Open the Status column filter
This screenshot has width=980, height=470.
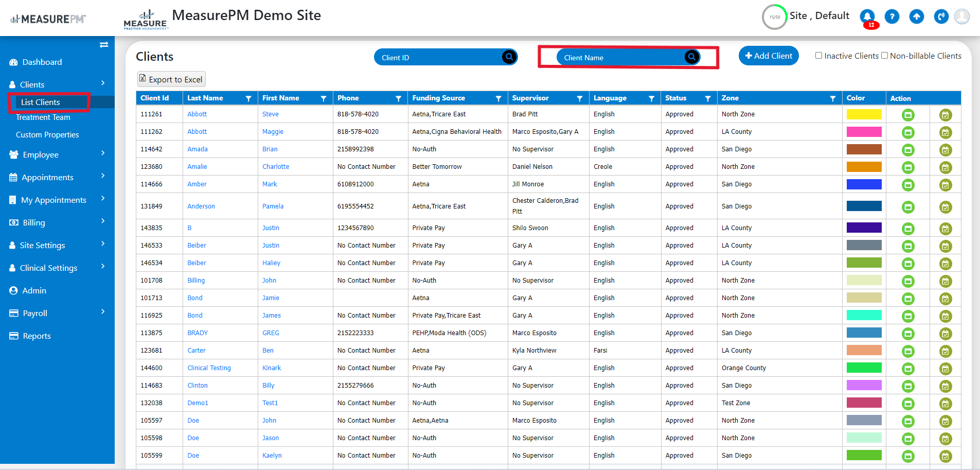[708, 98]
